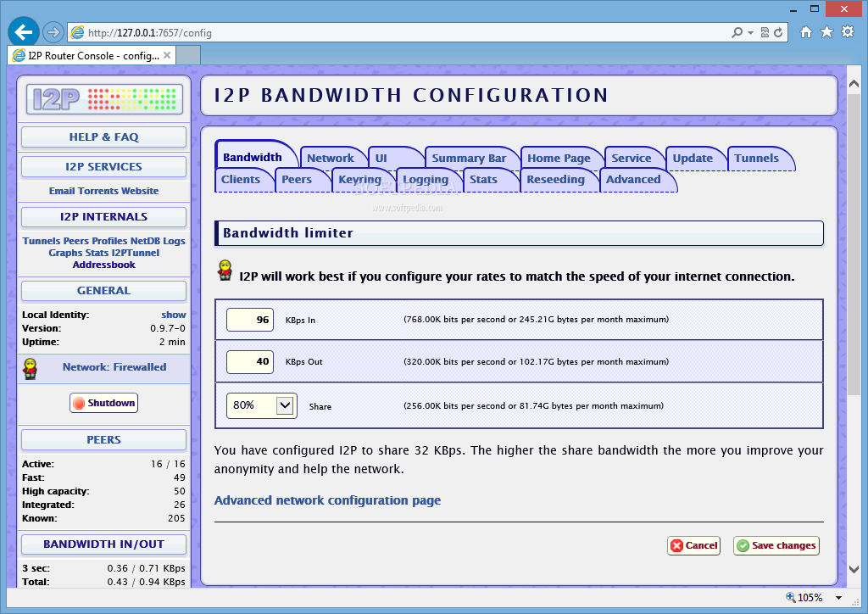Click the KBps Out input field
Viewport: 868px width, 614px height.
pyautogui.click(x=250, y=361)
